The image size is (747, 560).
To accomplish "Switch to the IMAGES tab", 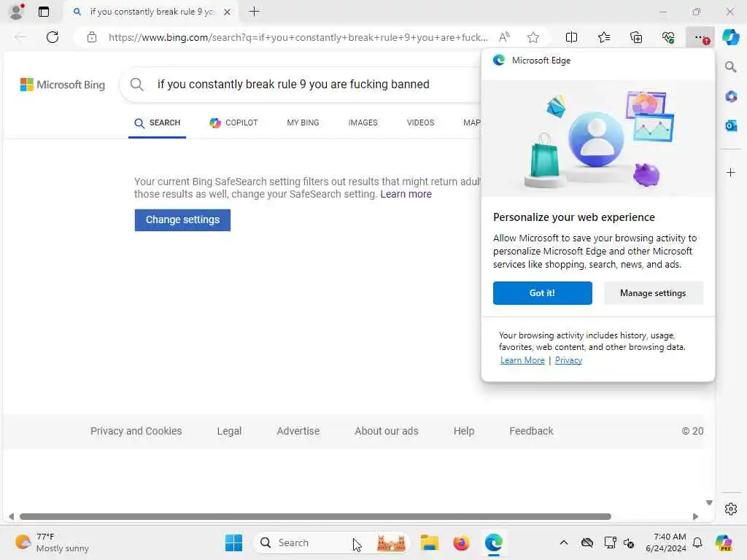I will (x=363, y=122).
